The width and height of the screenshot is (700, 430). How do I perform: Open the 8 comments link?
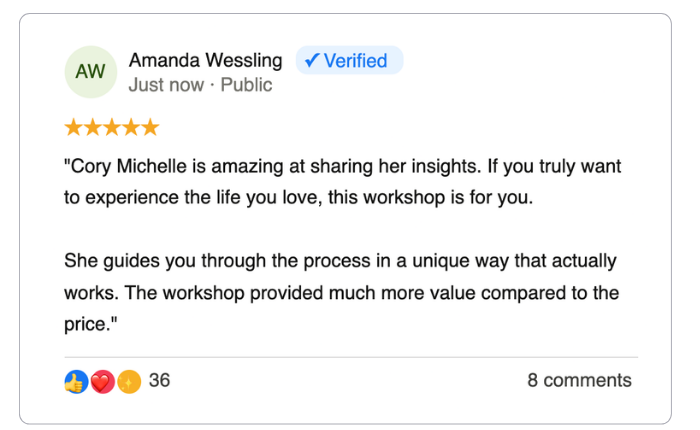pos(579,380)
